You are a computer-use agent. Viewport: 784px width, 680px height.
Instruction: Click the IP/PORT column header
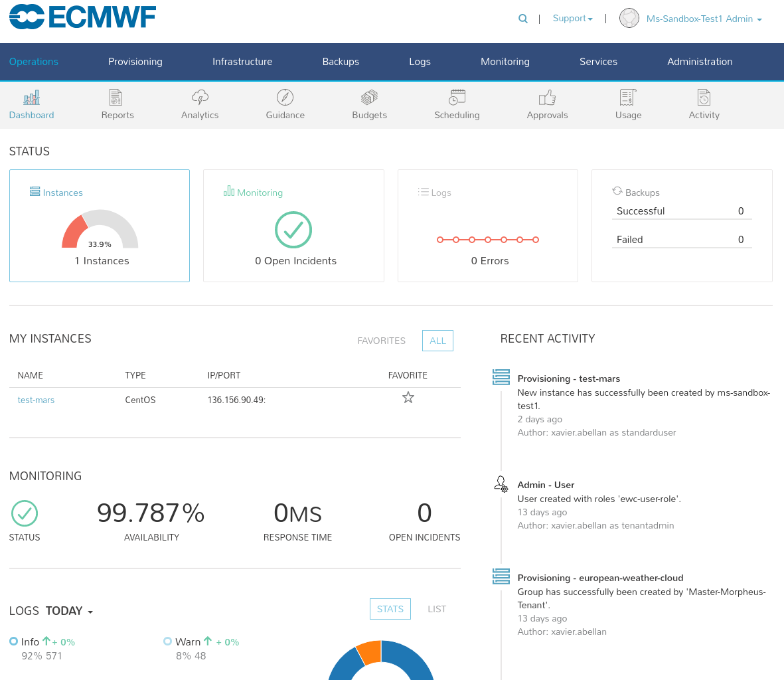tap(224, 375)
